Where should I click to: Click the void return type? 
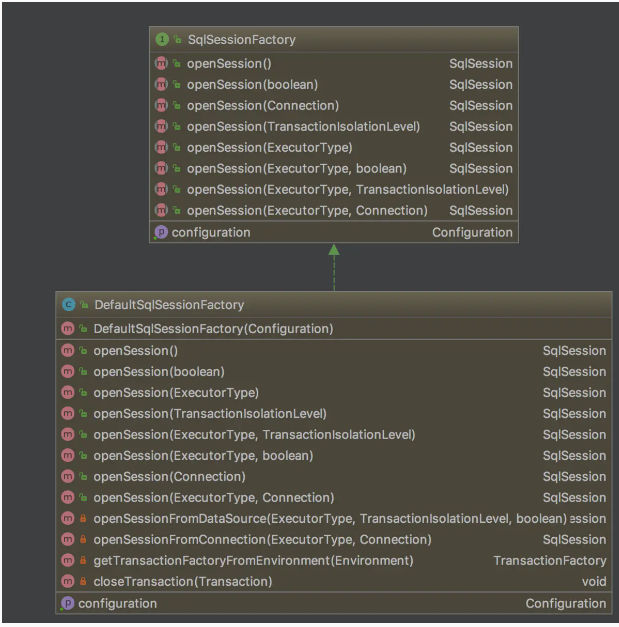[x=594, y=581]
